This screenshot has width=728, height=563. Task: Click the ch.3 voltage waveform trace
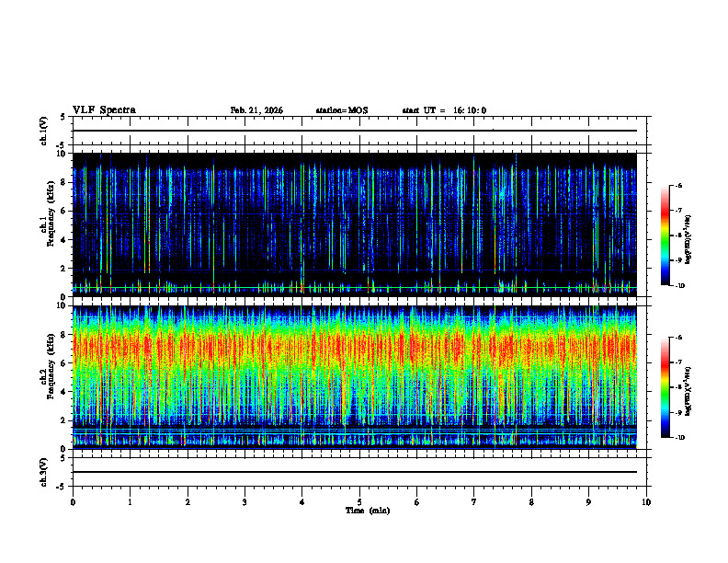click(x=355, y=472)
